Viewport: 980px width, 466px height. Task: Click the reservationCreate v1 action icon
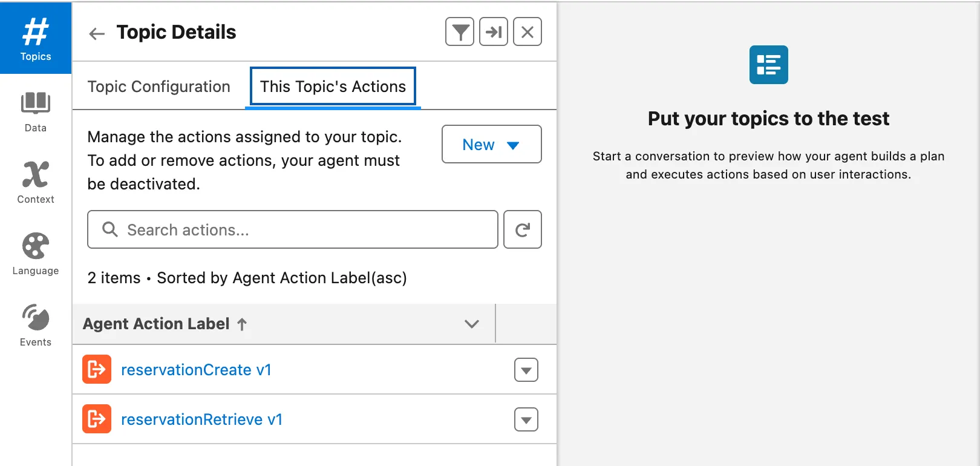coord(97,369)
